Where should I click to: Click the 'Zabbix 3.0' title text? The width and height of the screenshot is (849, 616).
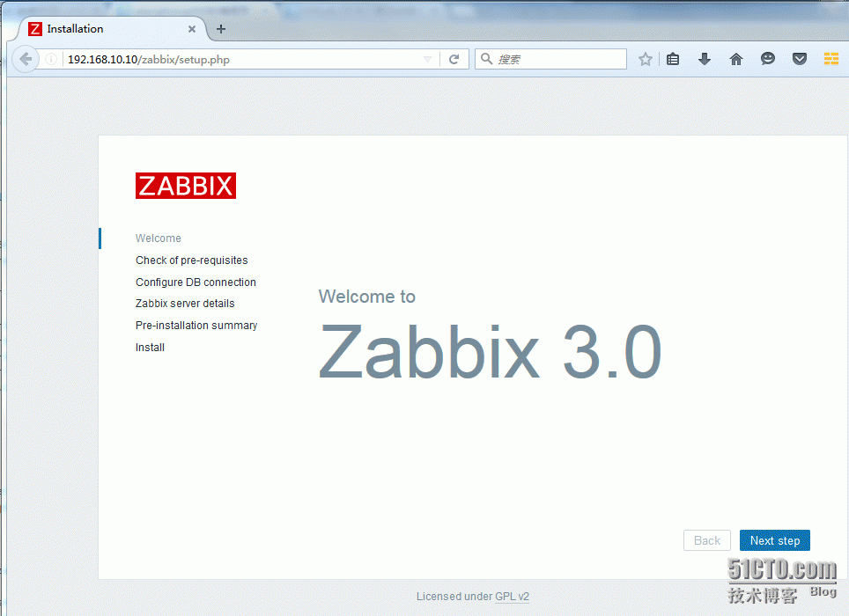[x=490, y=352]
